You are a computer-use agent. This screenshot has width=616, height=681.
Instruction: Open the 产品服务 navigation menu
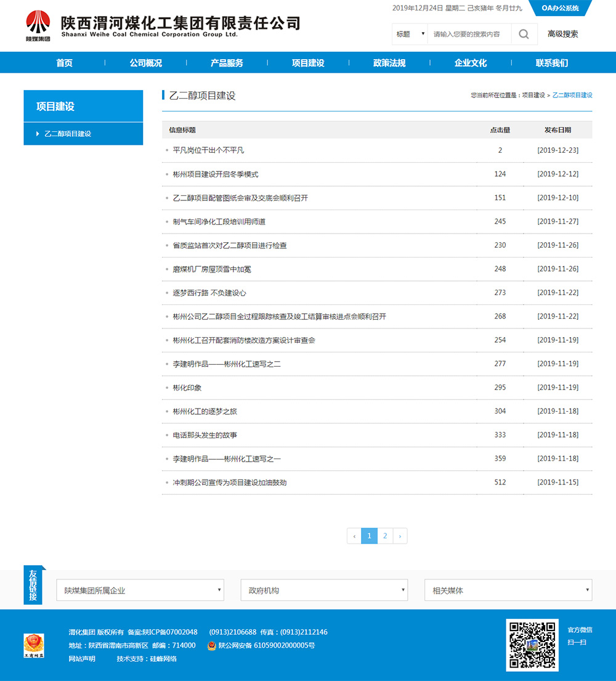227,63
